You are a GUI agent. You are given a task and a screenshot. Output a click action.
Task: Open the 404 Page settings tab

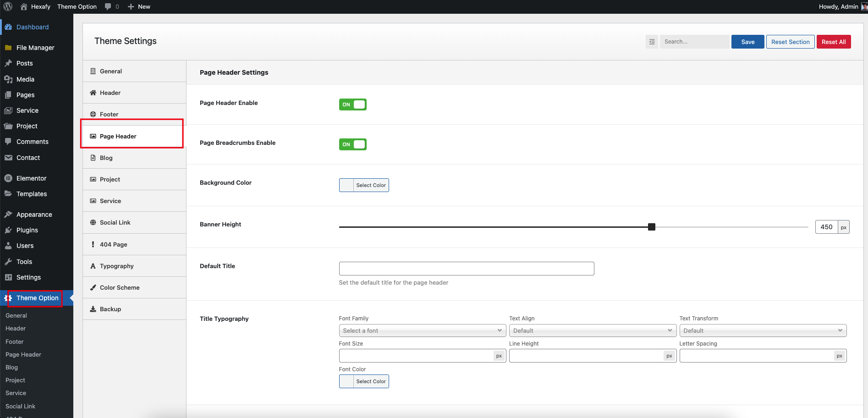coord(134,244)
